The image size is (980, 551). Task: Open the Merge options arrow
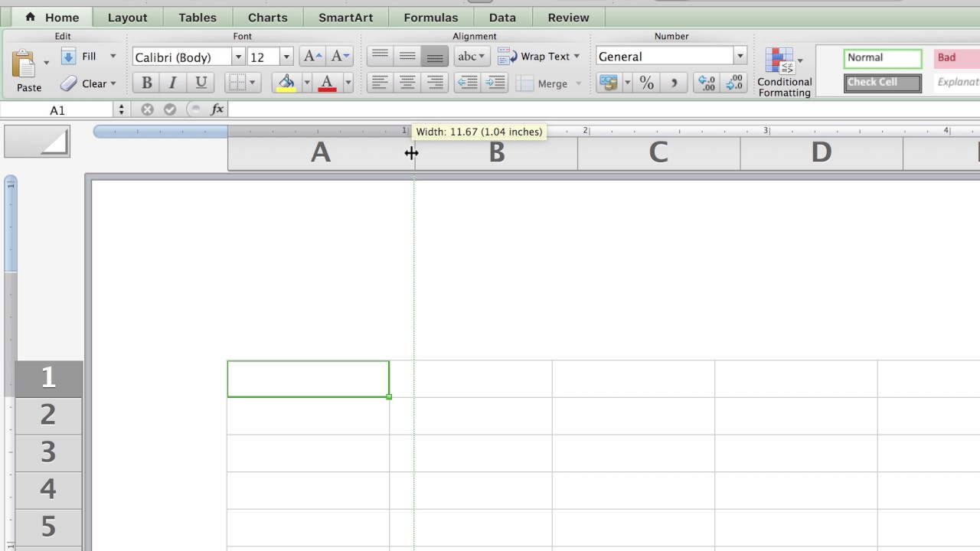click(578, 83)
